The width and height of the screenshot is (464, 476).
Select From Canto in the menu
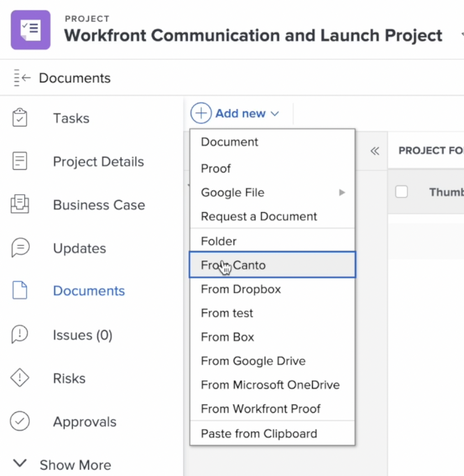[x=233, y=265]
